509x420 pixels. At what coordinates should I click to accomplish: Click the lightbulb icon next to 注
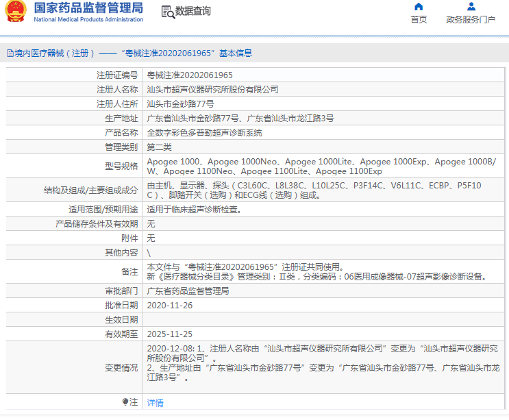(x=125, y=402)
